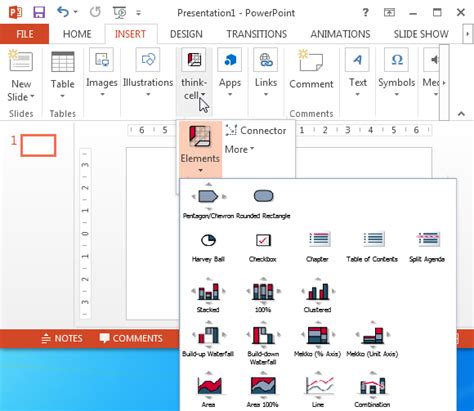This screenshot has height=411, width=474.
Task: Select the Clustered chart icon
Action: coord(318,291)
